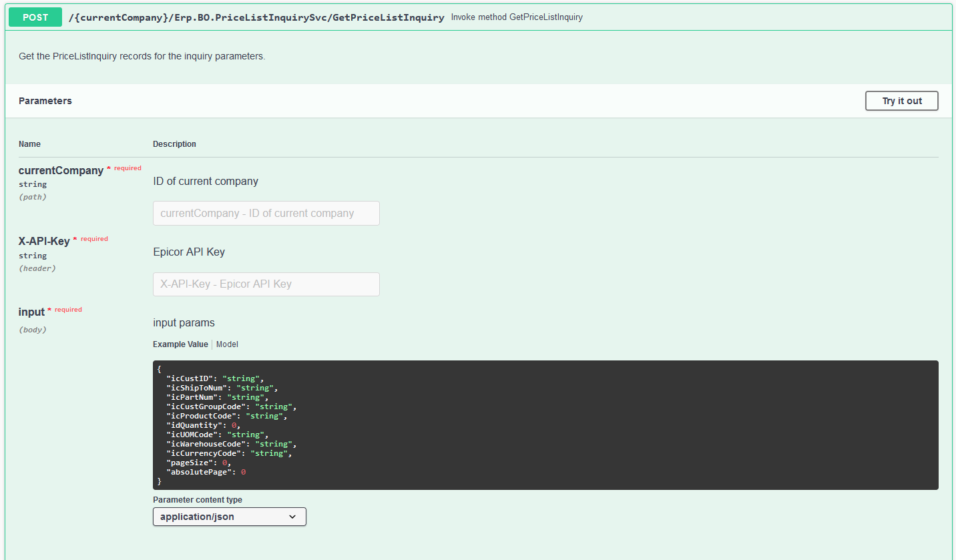This screenshot has height=560, width=956.
Task: Focus the X-API-Key input field
Action: pos(266,284)
